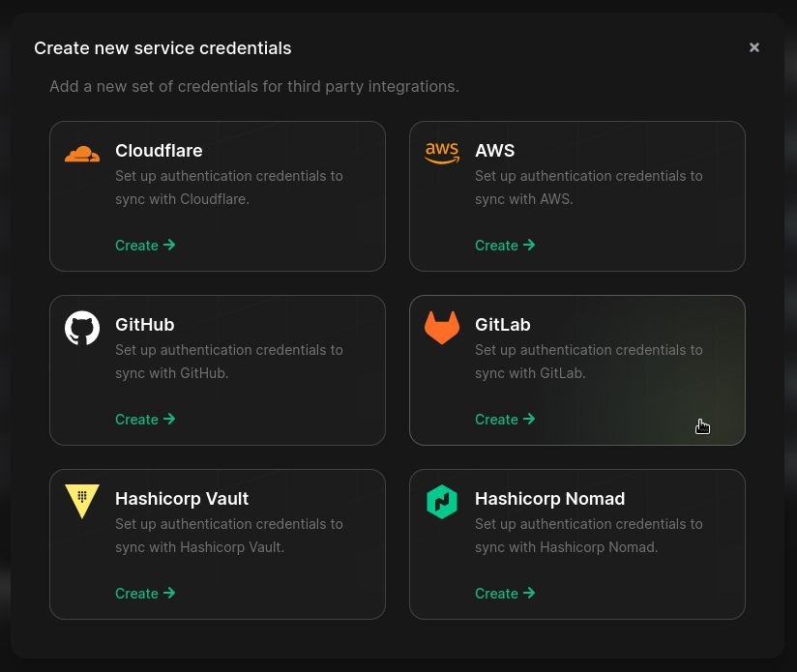Viewport: 797px width, 672px height.
Task: Select the Hashicorp Vault card heading
Action: pyautogui.click(x=182, y=499)
